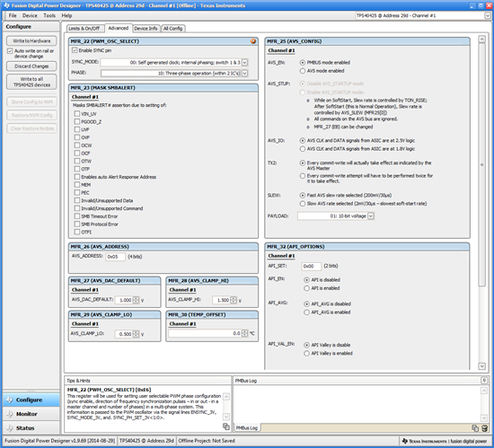Click the PMBus Log collapse icon
The image size is (494, 448).
[484, 381]
